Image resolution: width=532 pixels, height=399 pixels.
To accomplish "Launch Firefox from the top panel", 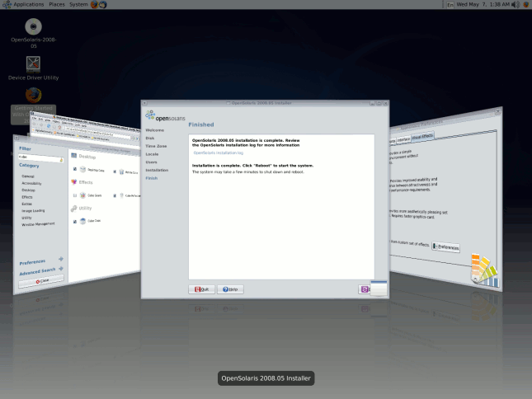I will (94, 4).
